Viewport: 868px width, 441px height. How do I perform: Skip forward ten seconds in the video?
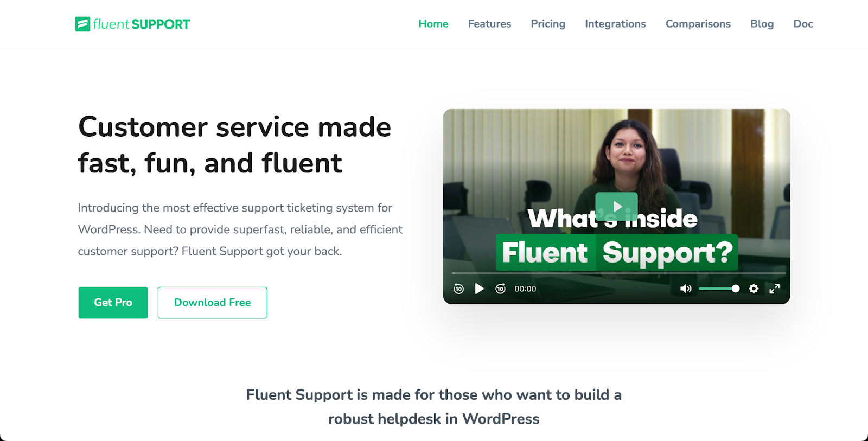(x=500, y=289)
